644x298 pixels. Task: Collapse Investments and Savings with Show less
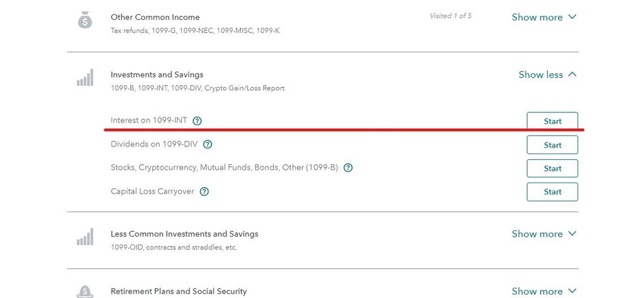coord(547,75)
